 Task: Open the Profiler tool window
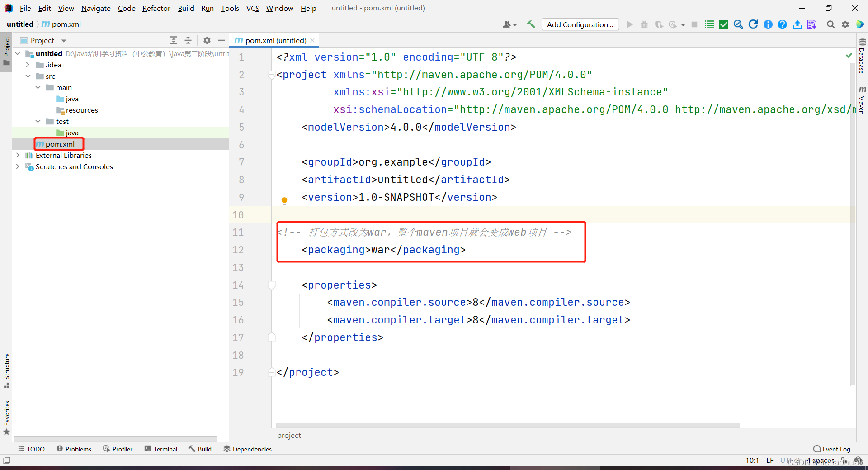tap(118, 449)
